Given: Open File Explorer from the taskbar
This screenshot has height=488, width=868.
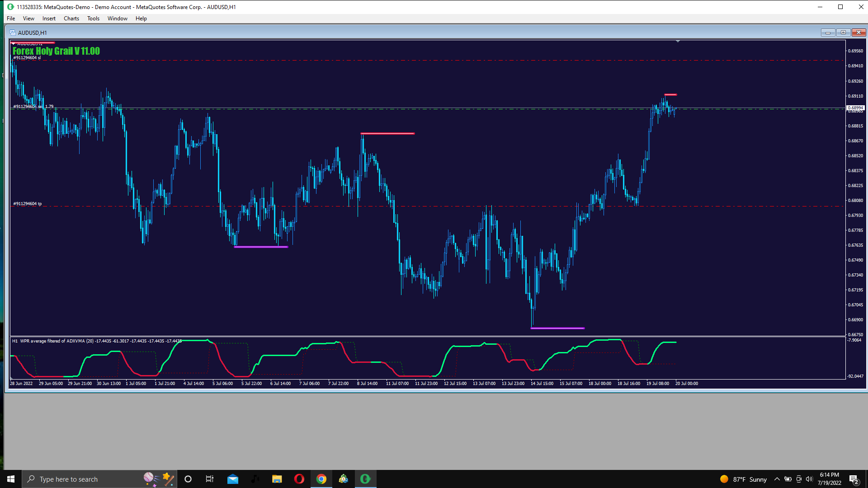Looking at the screenshot, I should [x=277, y=479].
